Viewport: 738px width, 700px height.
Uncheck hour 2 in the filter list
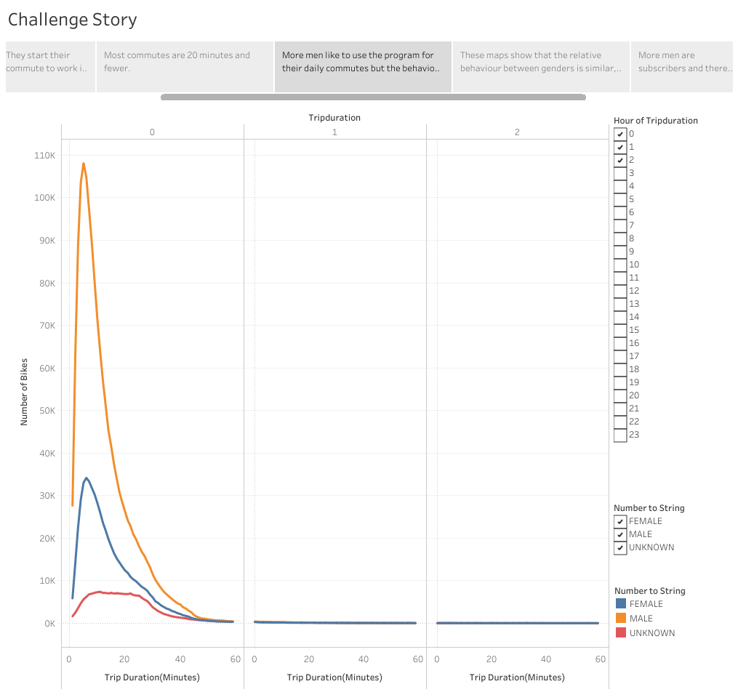click(x=620, y=160)
